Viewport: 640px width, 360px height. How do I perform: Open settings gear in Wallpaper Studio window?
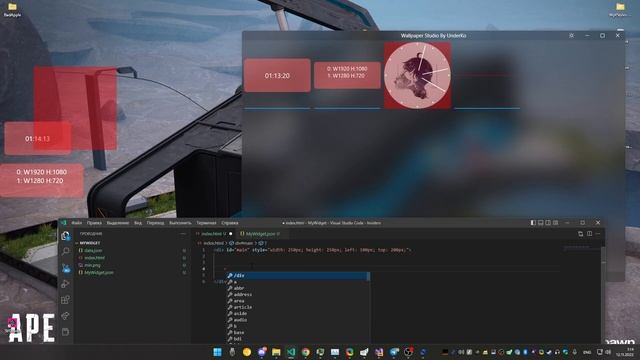point(571,36)
